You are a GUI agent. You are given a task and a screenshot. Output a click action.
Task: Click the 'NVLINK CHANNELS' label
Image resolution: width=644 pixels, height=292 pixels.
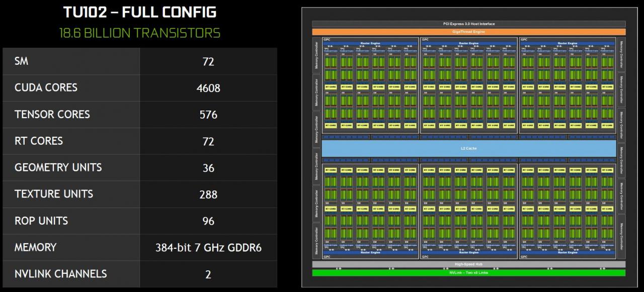[61, 274]
